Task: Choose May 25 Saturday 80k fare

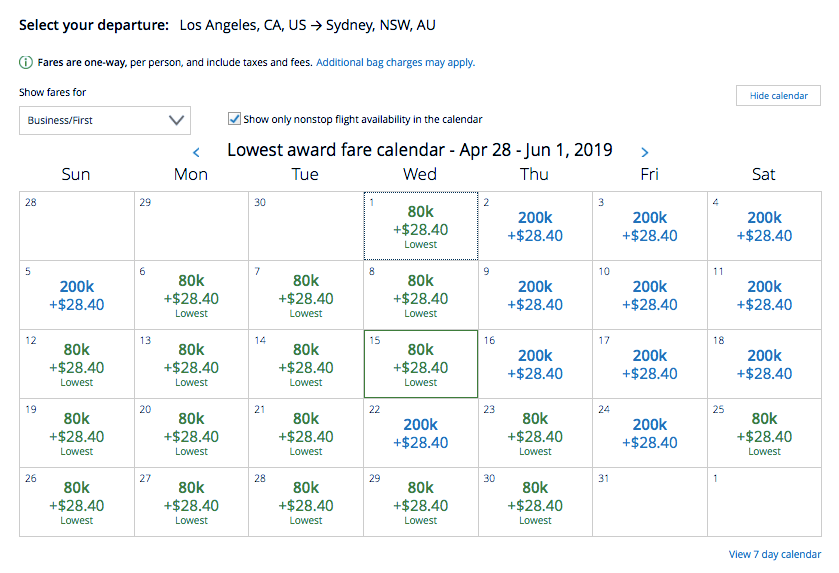Action: click(764, 433)
